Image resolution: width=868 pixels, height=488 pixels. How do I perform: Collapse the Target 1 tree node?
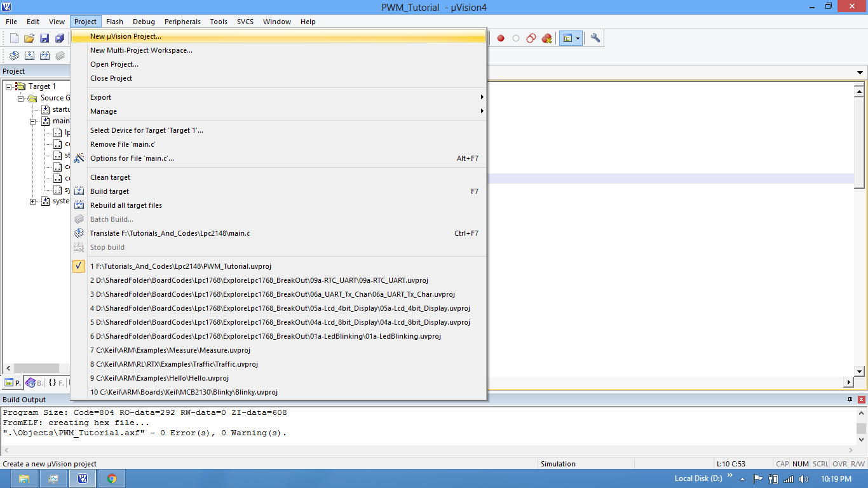[x=9, y=86]
